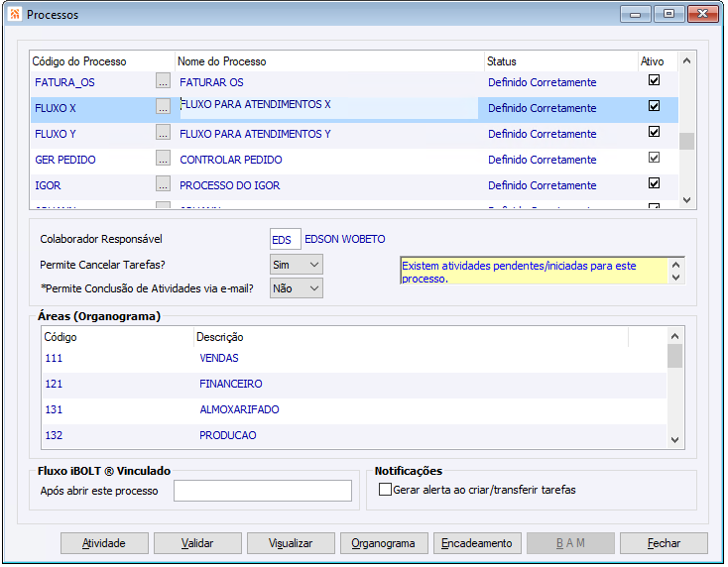
Task: Click the Fechar button
Action: [664, 543]
